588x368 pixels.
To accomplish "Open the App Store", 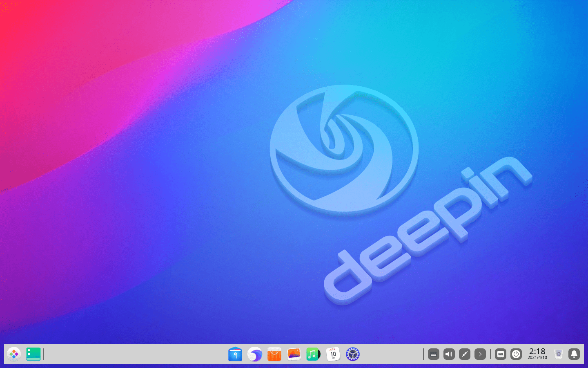I will [274, 354].
